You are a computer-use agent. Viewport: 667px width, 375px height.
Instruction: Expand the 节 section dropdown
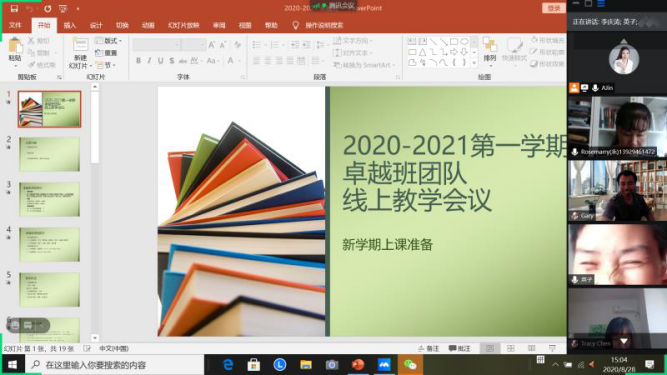[x=106, y=65]
